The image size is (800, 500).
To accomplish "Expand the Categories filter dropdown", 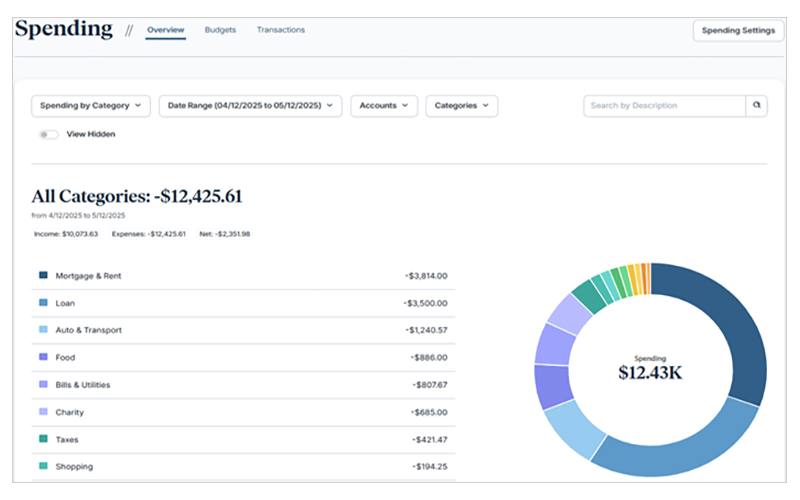I will [x=461, y=105].
